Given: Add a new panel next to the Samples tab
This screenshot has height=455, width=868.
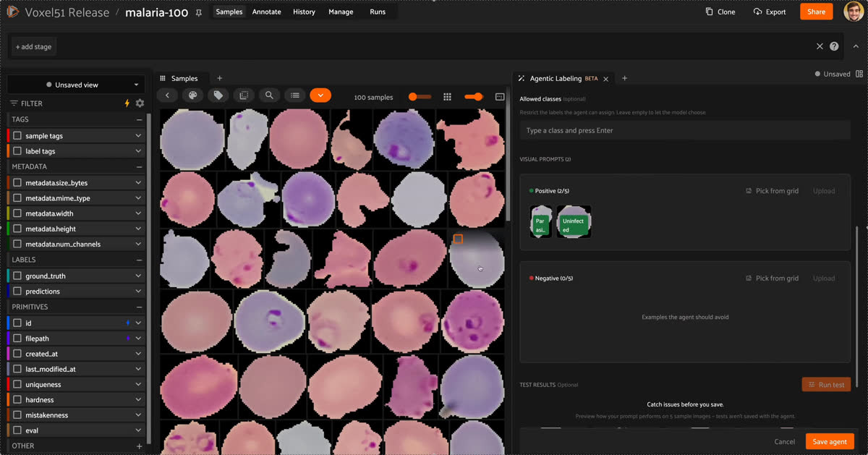Looking at the screenshot, I should coord(220,78).
